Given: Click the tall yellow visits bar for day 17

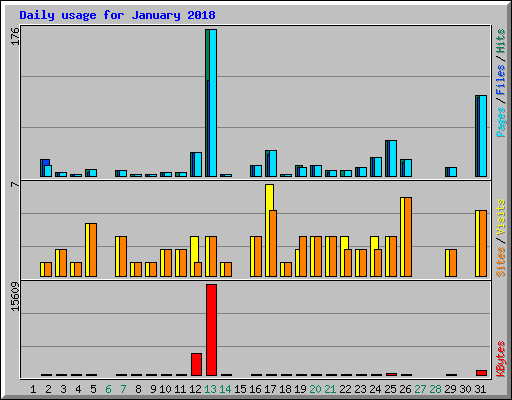Looking at the screenshot, I should (269, 230).
